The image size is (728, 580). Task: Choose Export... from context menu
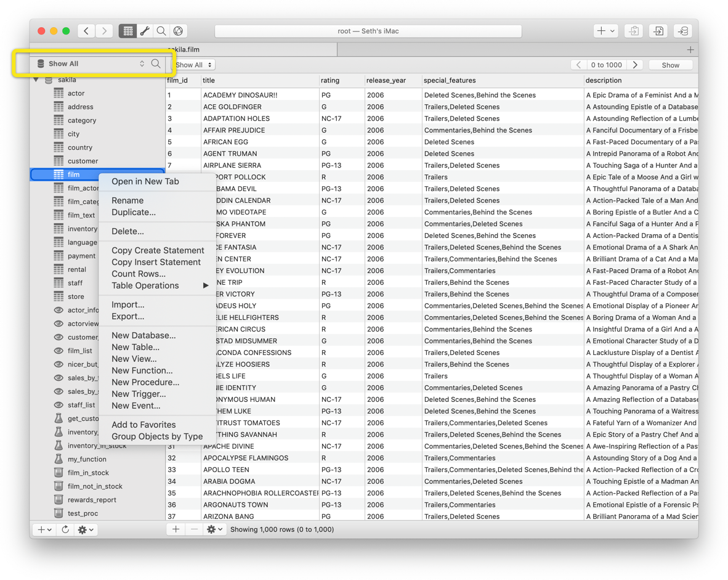pos(158,316)
